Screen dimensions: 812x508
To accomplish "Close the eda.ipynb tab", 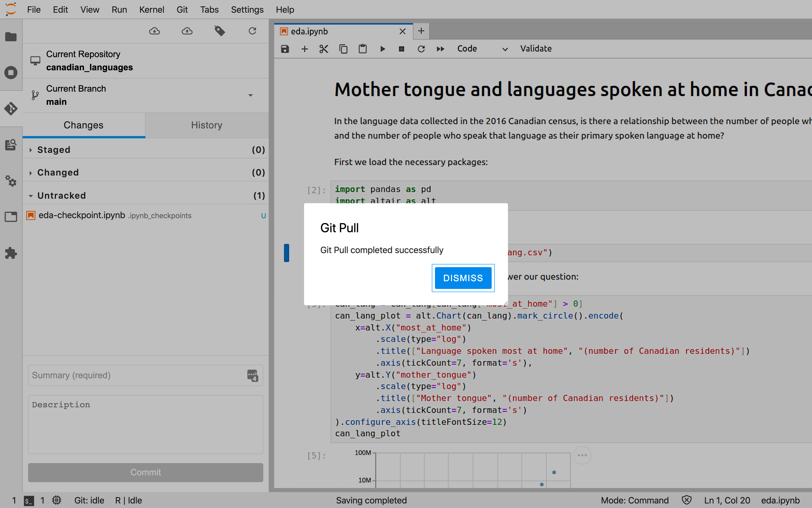I will [403, 31].
